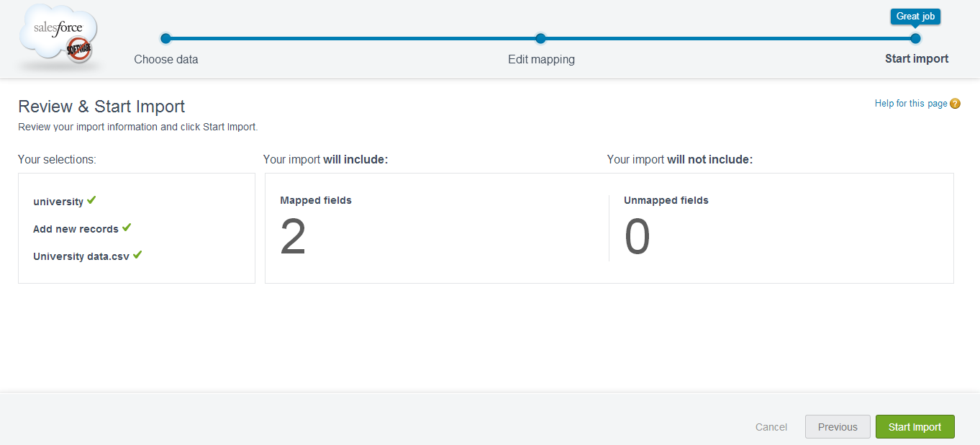
Task: Cancel the import wizard
Action: click(771, 427)
